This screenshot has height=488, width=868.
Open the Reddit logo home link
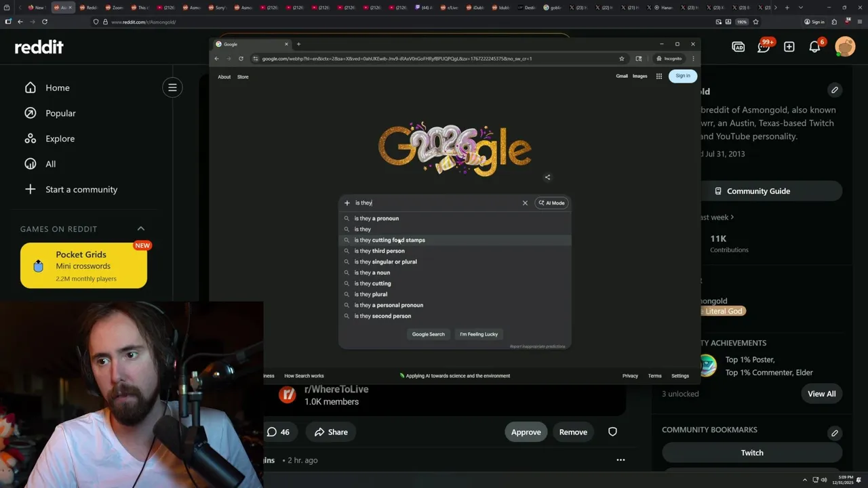pyautogui.click(x=39, y=47)
